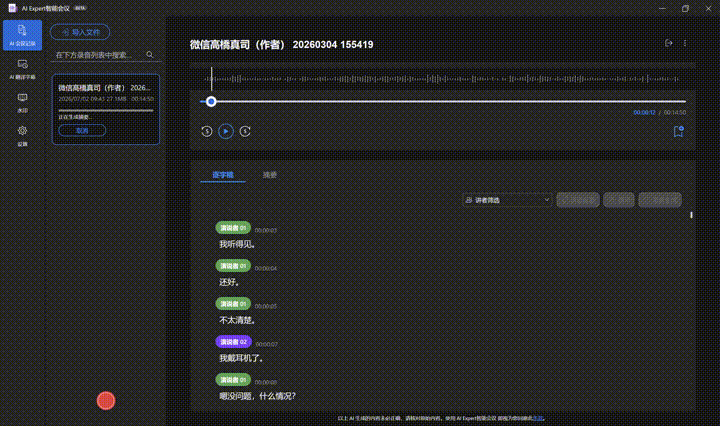Click the export icon beside the title
720x426 pixels.
pyautogui.click(x=669, y=43)
